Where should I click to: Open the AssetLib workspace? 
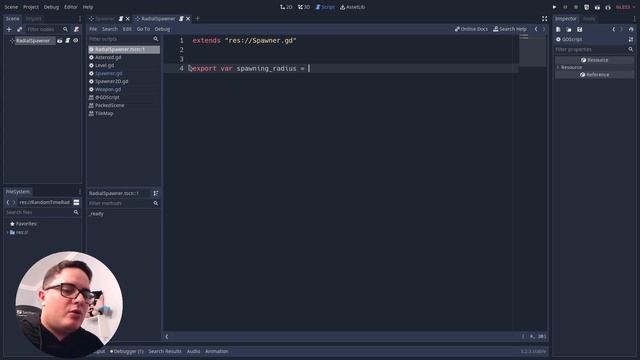point(353,7)
